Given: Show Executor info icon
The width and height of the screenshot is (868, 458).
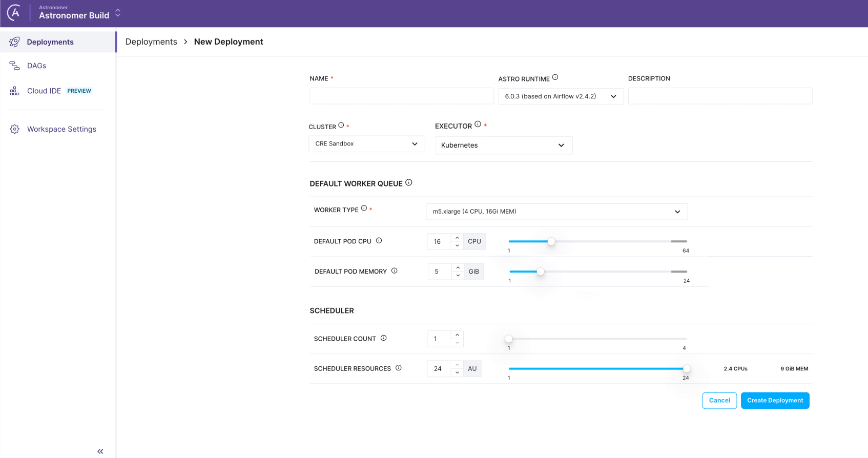Looking at the screenshot, I should (478, 124).
